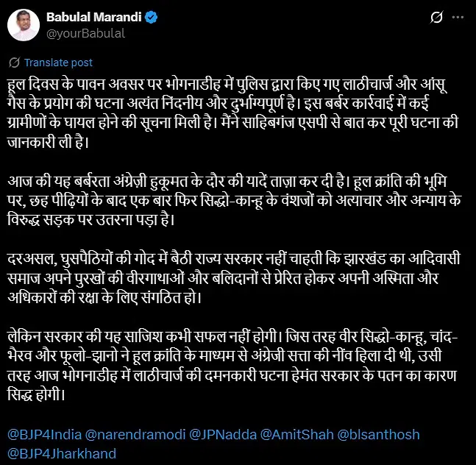The image size is (476, 465).
Task: Click the Translate post link
Action: 58,63
